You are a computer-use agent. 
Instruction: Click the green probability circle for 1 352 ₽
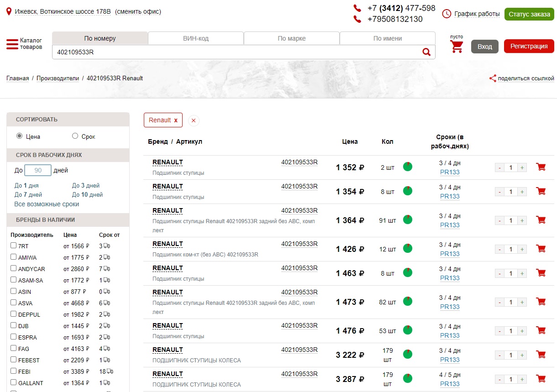[x=408, y=167]
